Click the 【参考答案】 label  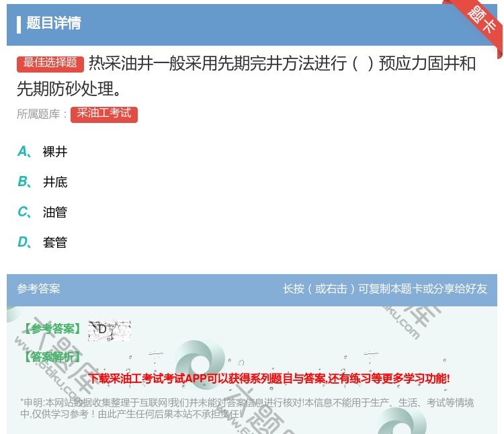pos(52,329)
